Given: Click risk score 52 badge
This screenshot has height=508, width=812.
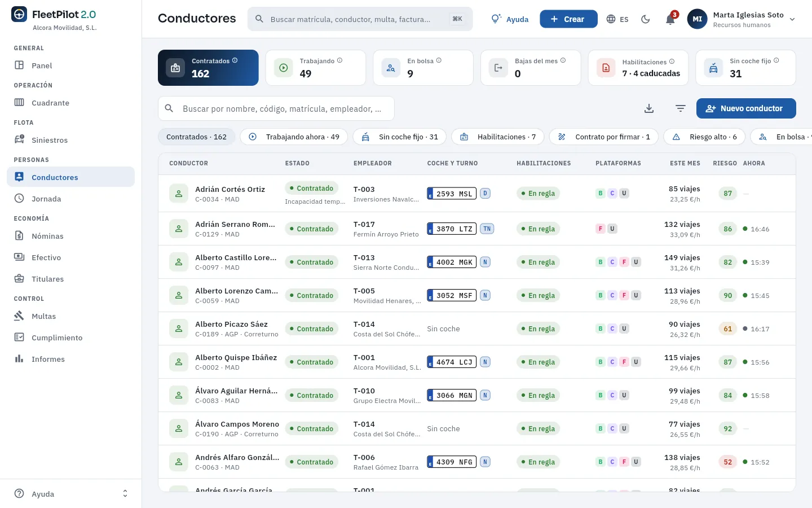Looking at the screenshot, I should pos(728,462).
